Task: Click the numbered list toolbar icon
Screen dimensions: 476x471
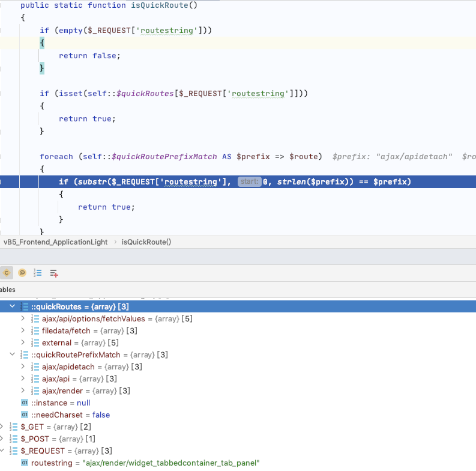Action: pyautogui.click(x=38, y=273)
